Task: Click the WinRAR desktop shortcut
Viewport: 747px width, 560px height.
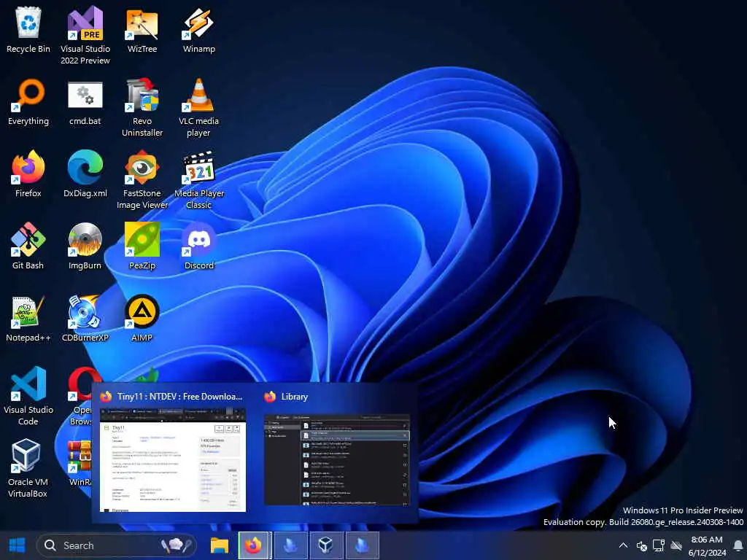Action: pyautogui.click(x=79, y=463)
